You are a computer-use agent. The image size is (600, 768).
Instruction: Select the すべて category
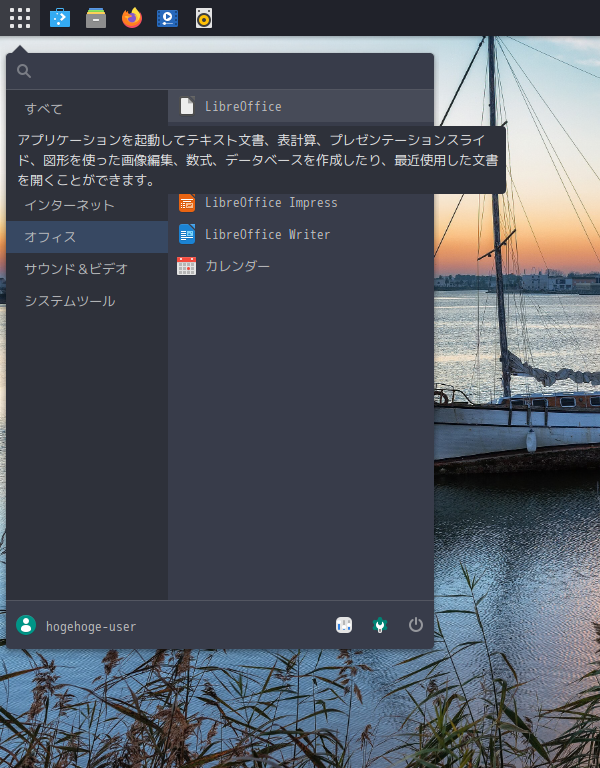(x=87, y=109)
